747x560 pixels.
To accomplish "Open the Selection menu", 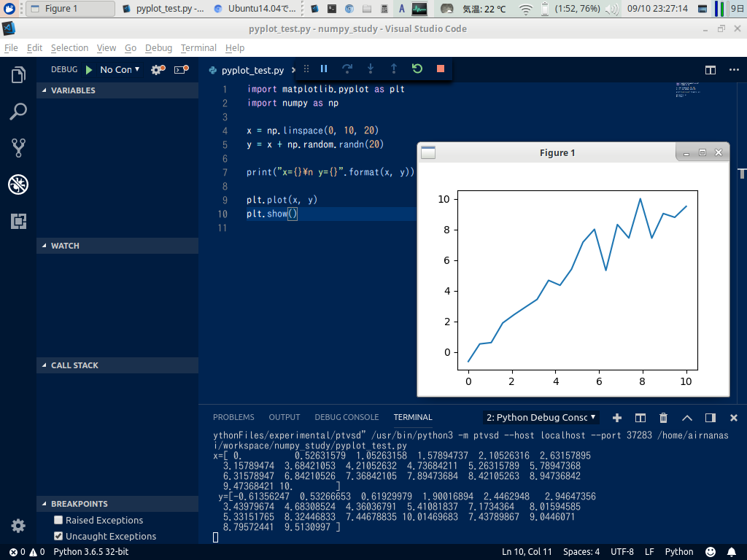I will (69, 47).
